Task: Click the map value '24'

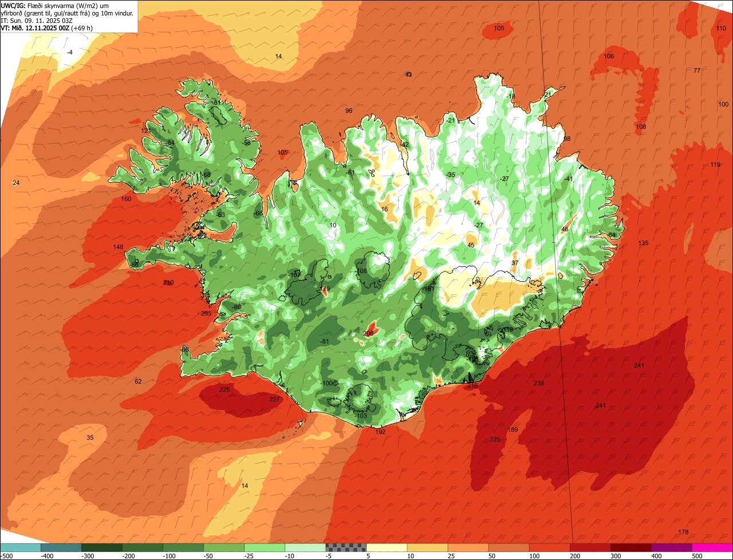Action: 16,183
